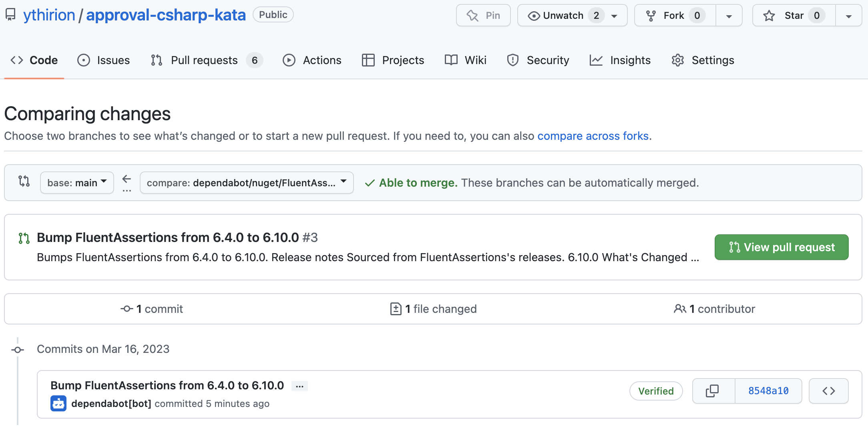Click the Public visibility label
The width and height of the screenshot is (868, 431).
coord(273,15)
